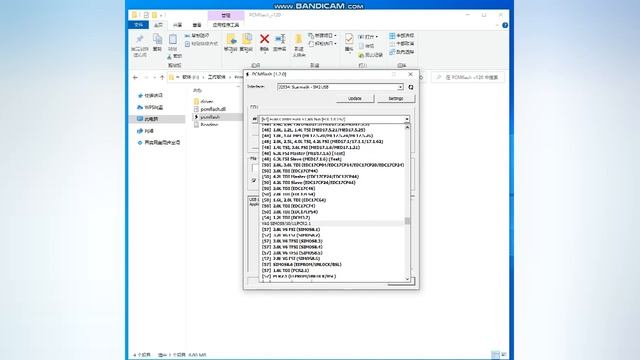Image resolution: width=640 pixels, height=360 pixels.
Task: Open the New item dropdown
Action: [x=322, y=36]
